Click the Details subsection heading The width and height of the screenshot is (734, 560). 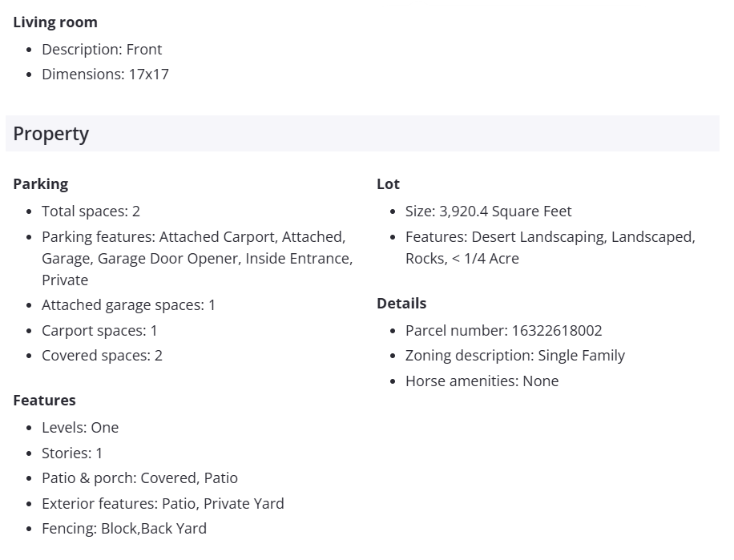[401, 304]
